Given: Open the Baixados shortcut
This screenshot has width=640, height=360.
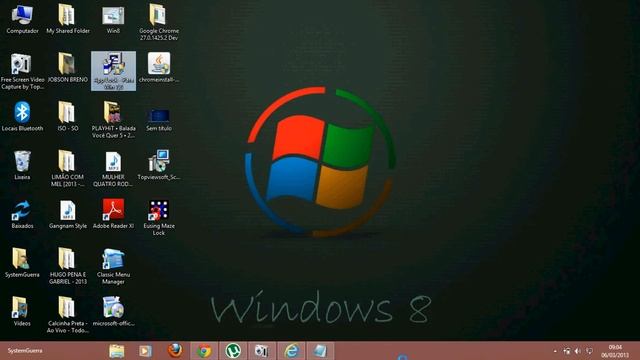Looking at the screenshot, I should tap(22, 214).
